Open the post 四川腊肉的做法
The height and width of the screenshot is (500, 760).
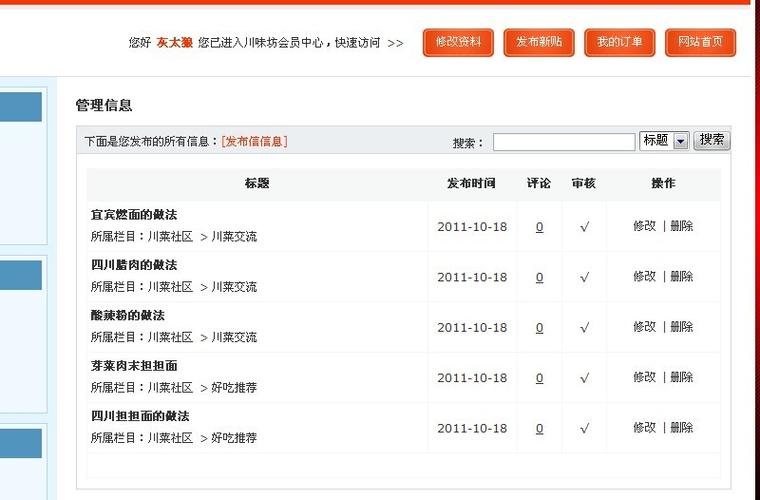pos(134,265)
